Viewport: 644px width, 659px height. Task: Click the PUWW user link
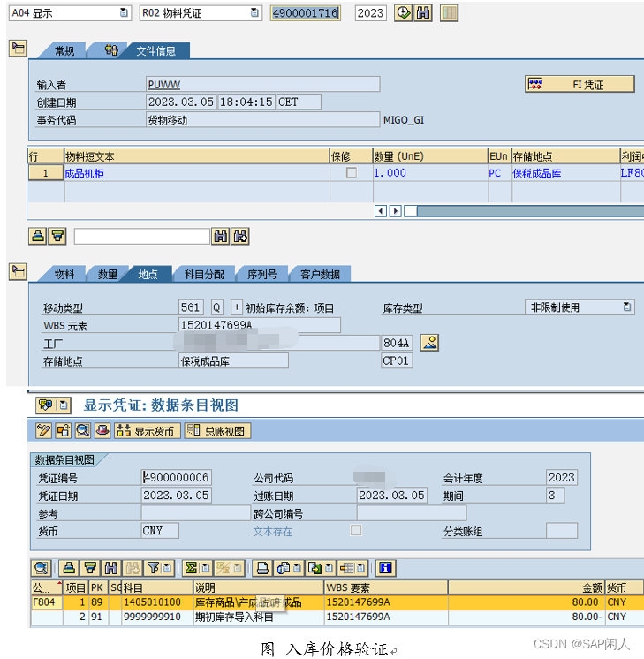164,85
